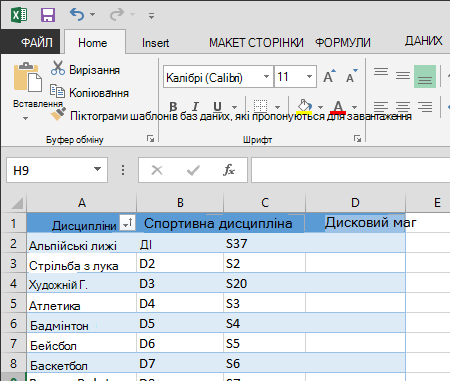The height and width of the screenshot is (381, 450).
Task: Center text horizontally
Action: click(x=403, y=107)
